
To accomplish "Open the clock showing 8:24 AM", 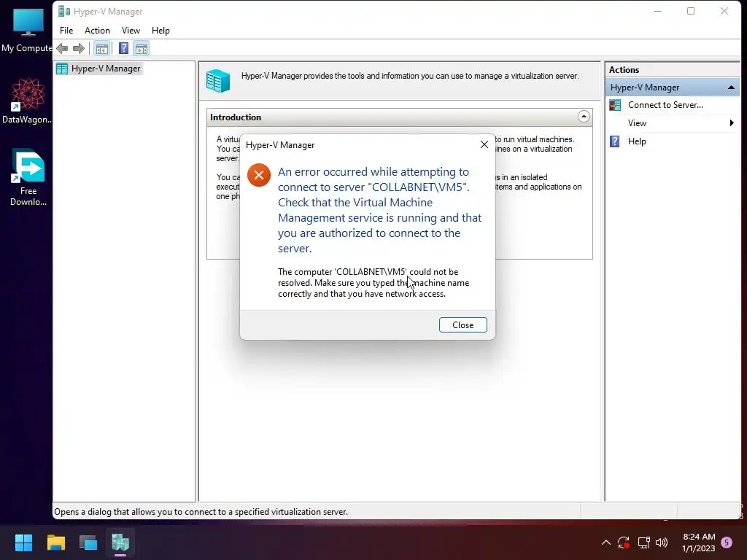I will coord(699,542).
